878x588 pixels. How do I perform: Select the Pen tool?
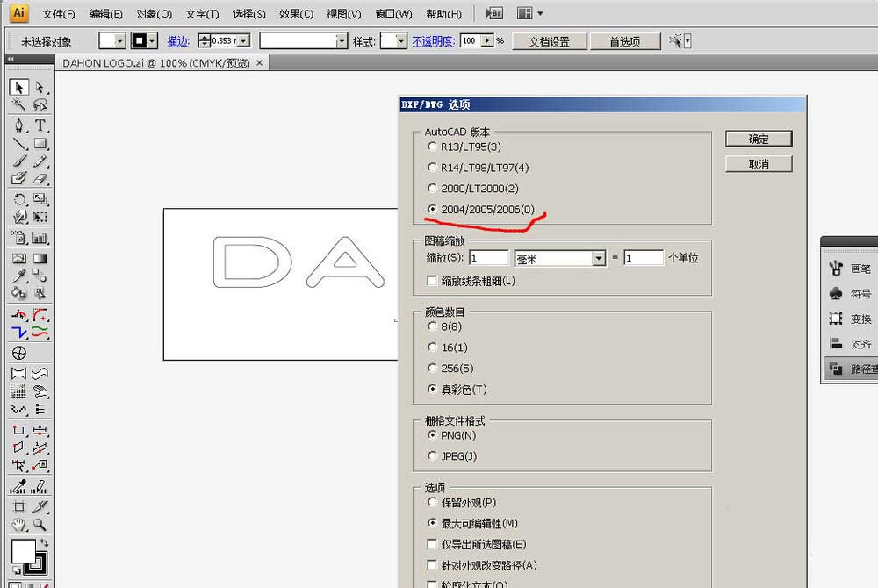18,125
